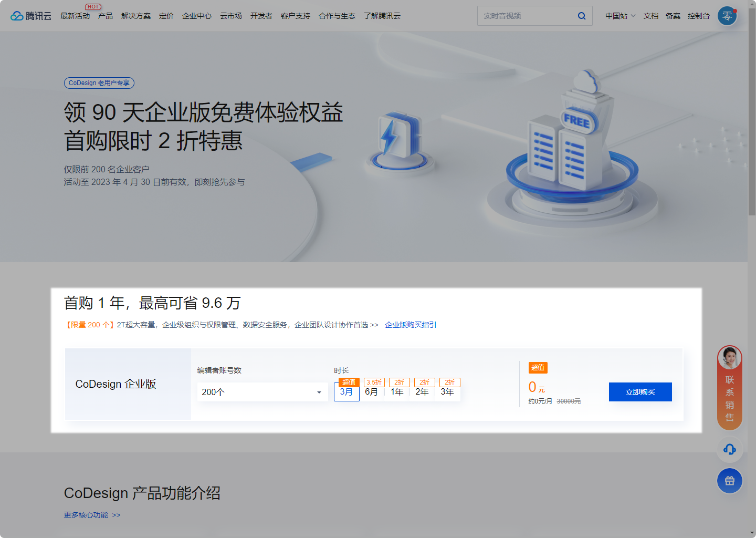Follow the 更多核心功能 link
This screenshot has width=756, height=538.
tap(92, 515)
